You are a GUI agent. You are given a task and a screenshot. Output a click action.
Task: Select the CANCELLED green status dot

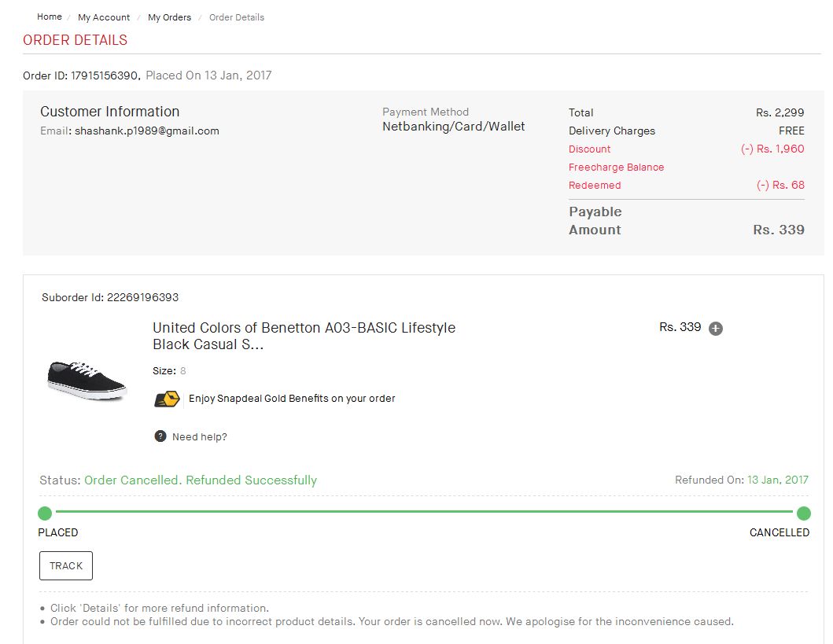pos(803,513)
